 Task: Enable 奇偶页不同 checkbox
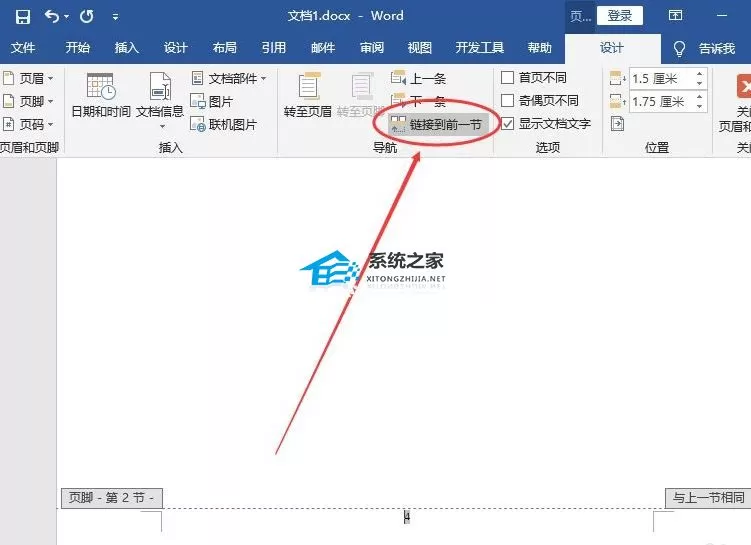tap(507, 101)
